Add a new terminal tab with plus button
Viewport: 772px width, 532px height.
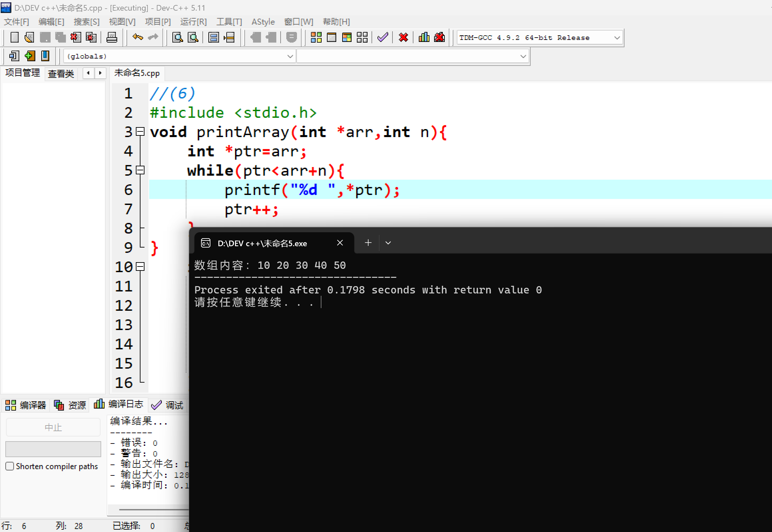[368, 243]
